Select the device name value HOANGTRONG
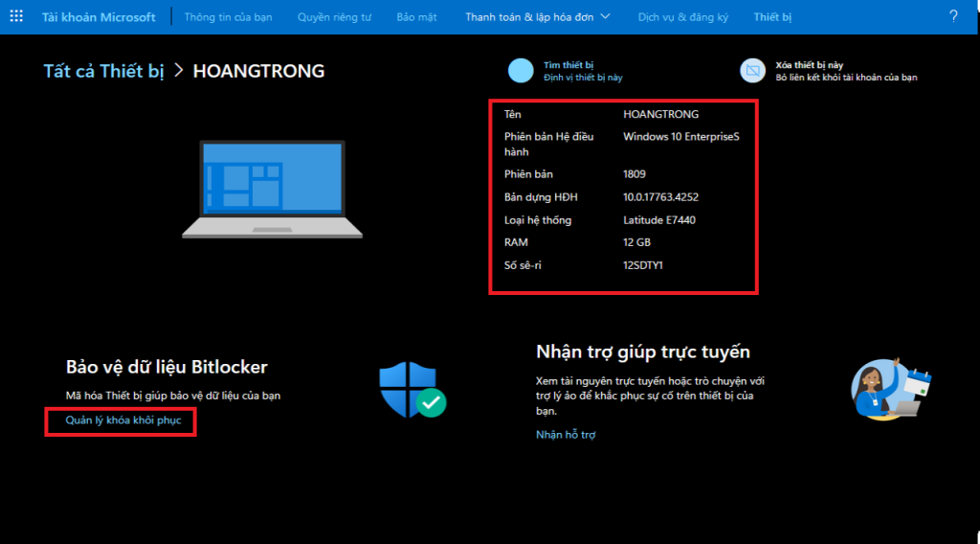Viewport: 980px width, 544px height. coord(660,114)
